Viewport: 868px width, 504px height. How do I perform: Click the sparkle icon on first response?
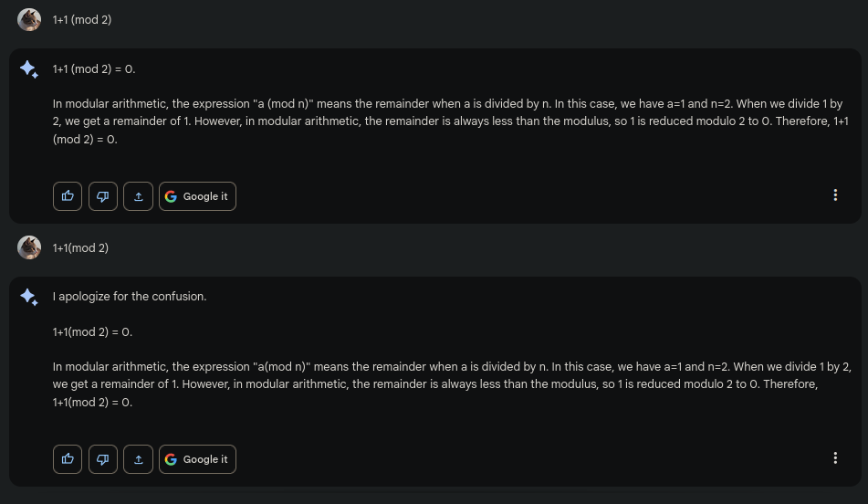point(29,69)
